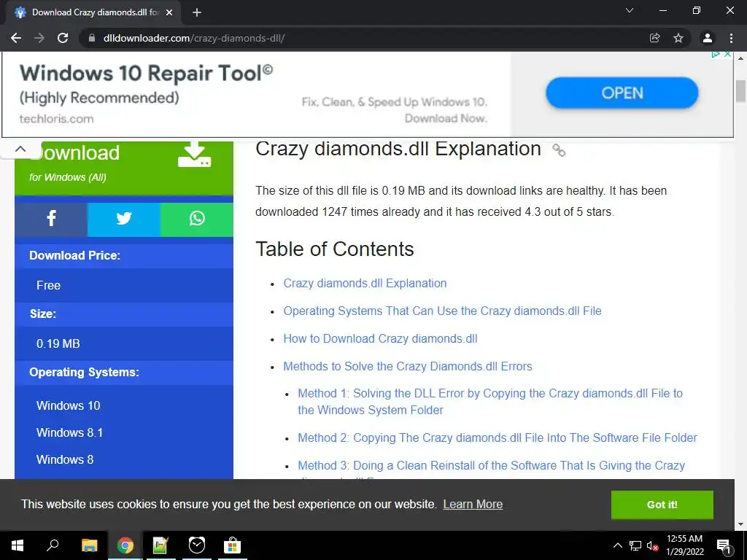Open Method 1 Windows System Folder link

pos(490,402)
